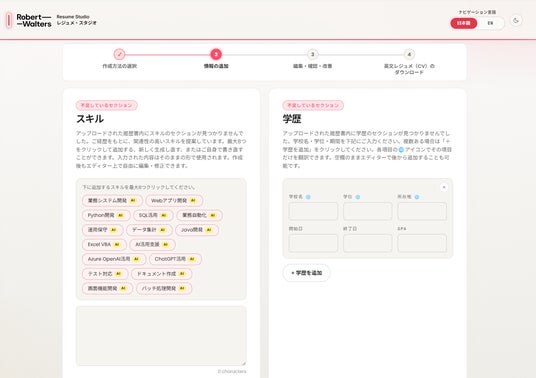Switch navigation language to EN

pyautogui.click(x=490, y=23)
